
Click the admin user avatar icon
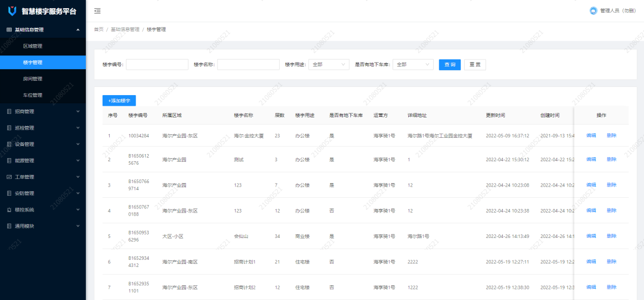pyautogui.click(x=593, y=11)
